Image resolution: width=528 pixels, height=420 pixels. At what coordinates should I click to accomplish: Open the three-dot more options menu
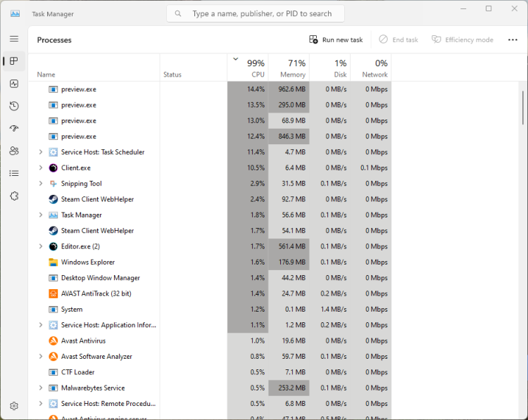pyautogui.click(x=513, y=40)
